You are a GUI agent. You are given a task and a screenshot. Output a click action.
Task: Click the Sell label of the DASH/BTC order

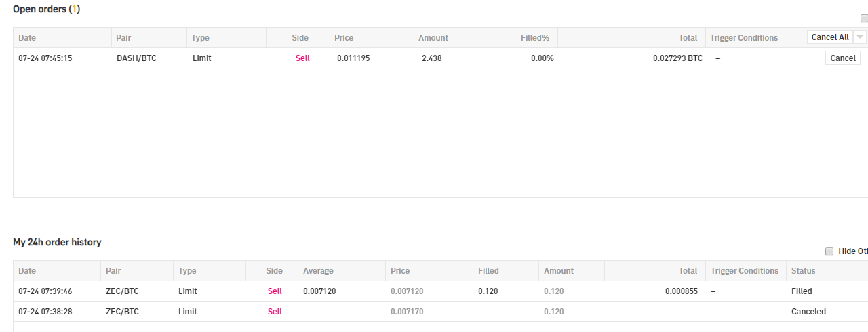pos(302,58)
